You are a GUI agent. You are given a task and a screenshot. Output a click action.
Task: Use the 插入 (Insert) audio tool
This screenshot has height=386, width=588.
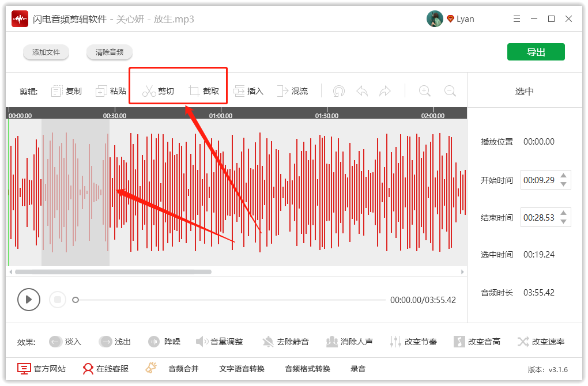click(x=248, y=90)
